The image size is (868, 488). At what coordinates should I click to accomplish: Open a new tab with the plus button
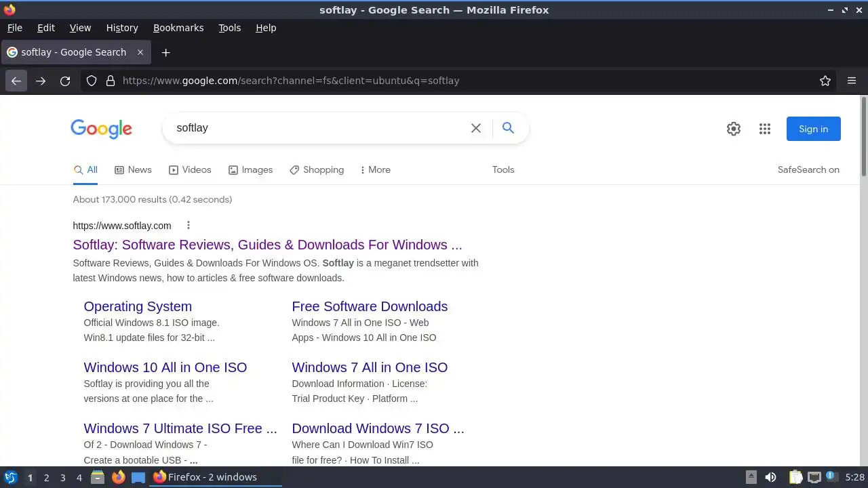[x=165, y=52]
